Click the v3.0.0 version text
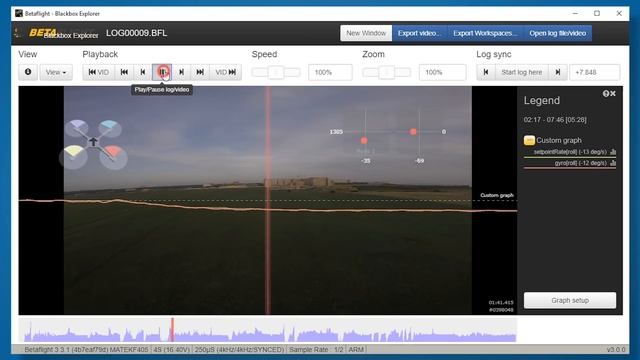Image resolution: width=640 pixels, height=360 pixels. [x=616, y=350]
